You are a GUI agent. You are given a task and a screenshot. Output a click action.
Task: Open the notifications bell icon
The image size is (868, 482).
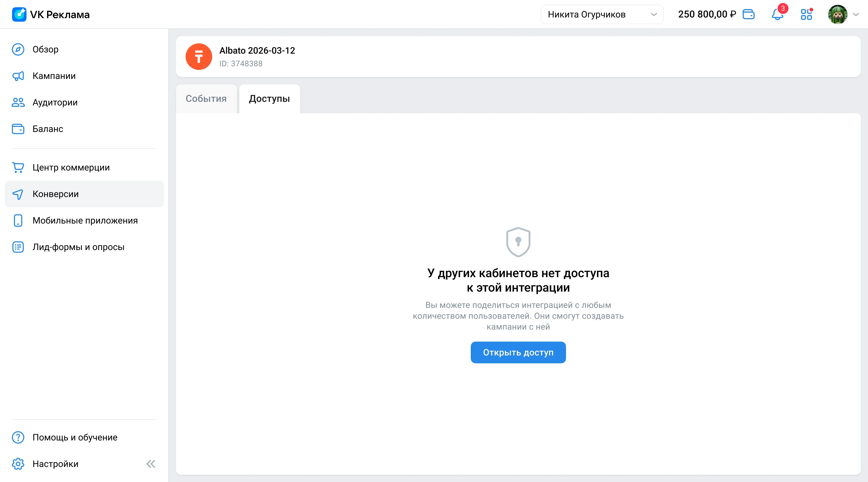pyautogui.click(x=777, y=15)
